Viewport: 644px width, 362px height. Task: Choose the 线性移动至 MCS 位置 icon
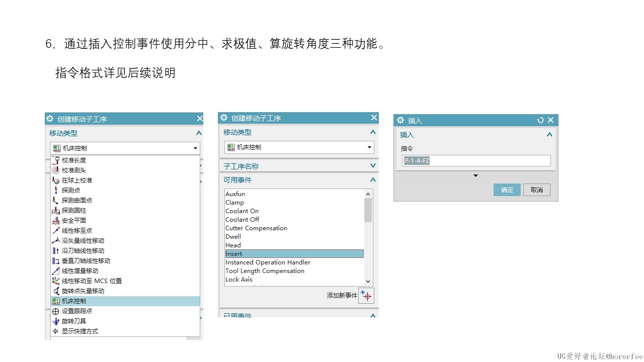pyautogui.click(x=56, y=281)
